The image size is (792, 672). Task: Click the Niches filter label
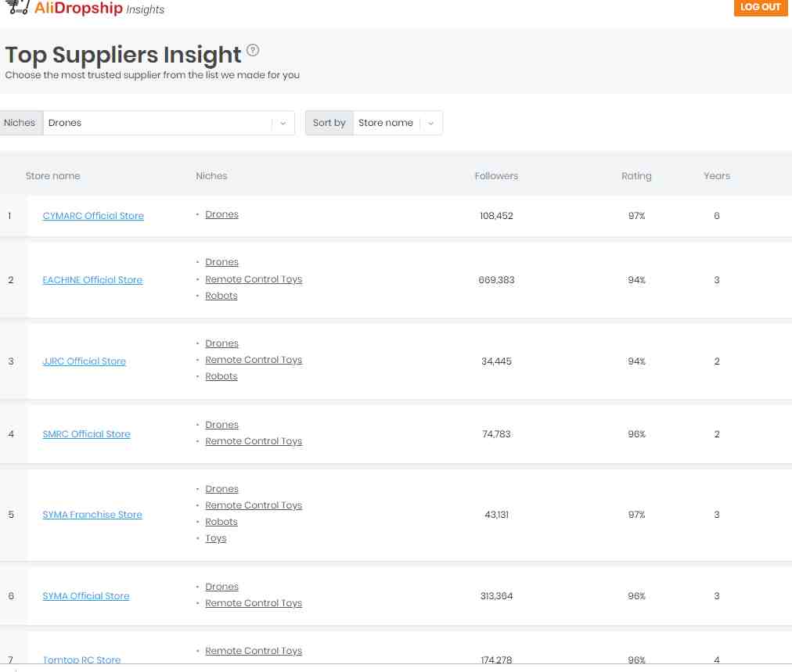point(20,123)
